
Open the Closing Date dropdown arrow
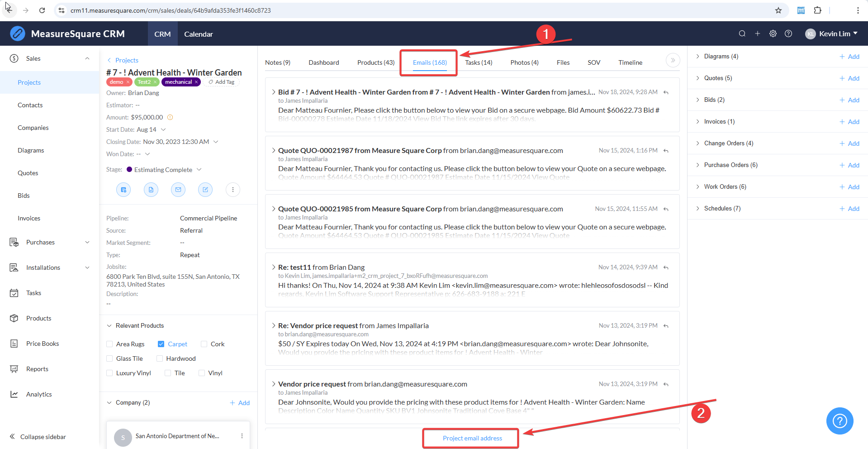216,142
